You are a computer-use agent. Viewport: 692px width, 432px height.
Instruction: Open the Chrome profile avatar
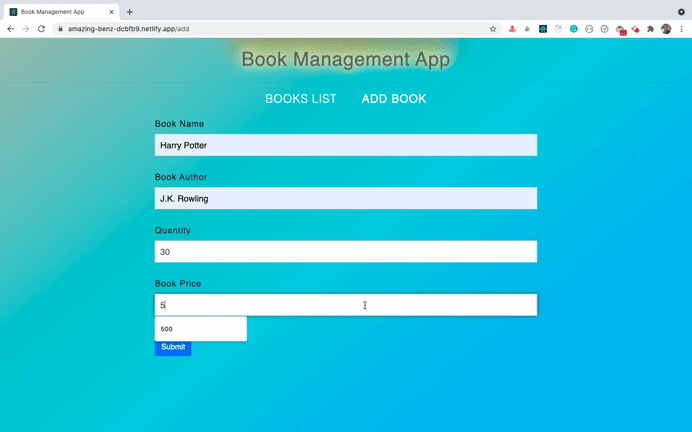(x=666, y=29)
